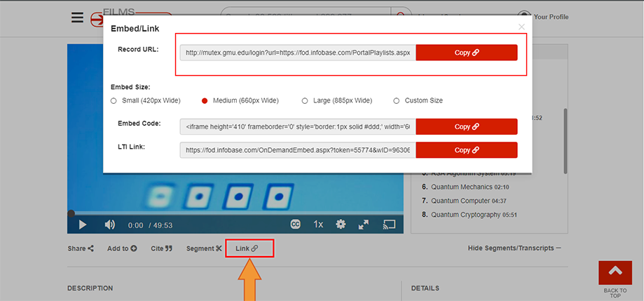Viewport: 644px width, 301px height.
Task: Hide Segments/Transcripts panel
Action: point(514,248)
